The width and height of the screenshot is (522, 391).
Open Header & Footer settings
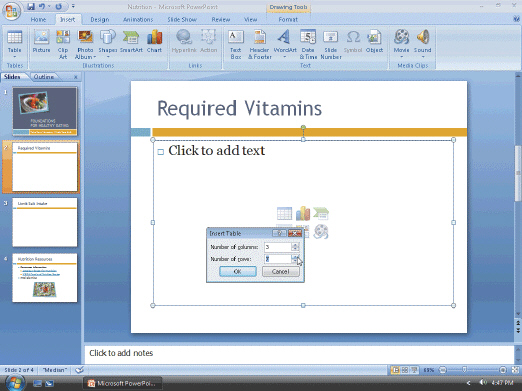click(x=260, y=44)
